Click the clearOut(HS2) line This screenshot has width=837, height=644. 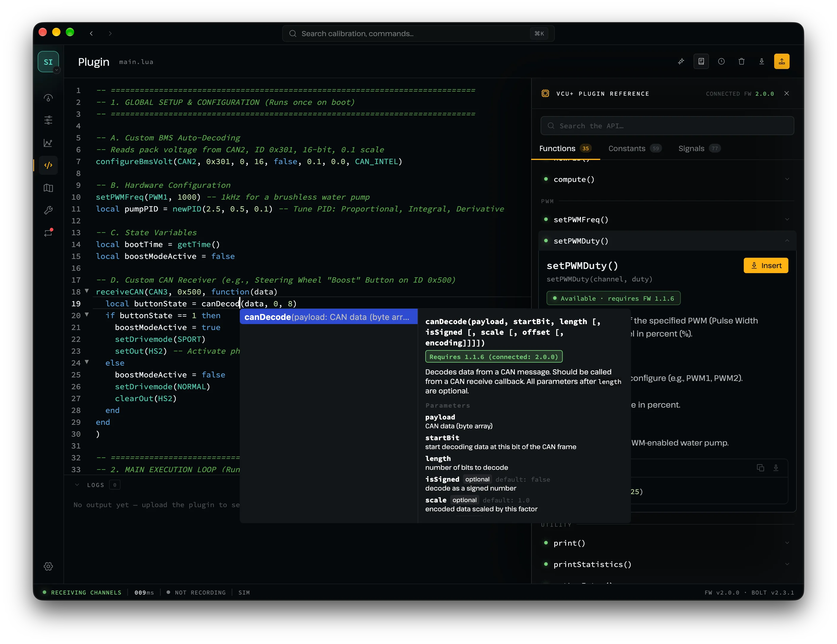coord(146,398)
